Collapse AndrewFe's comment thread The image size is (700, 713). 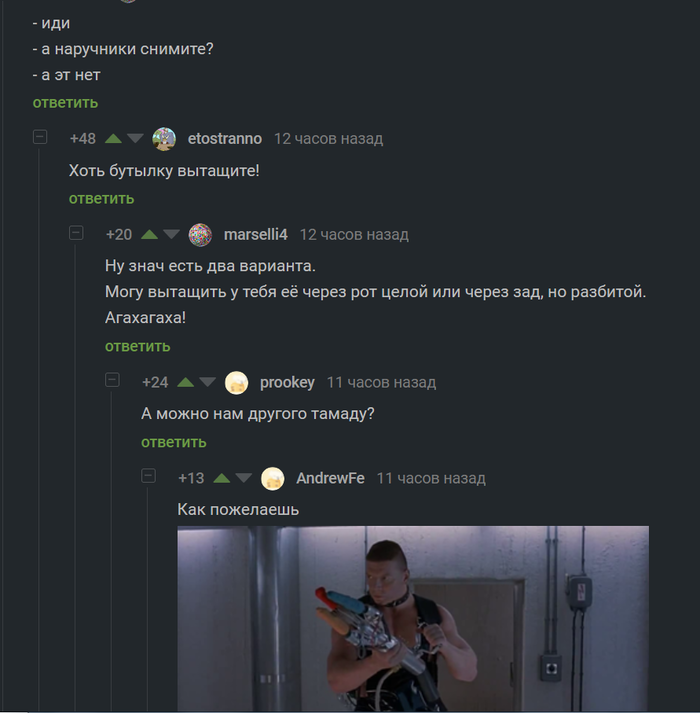[148, 476]
